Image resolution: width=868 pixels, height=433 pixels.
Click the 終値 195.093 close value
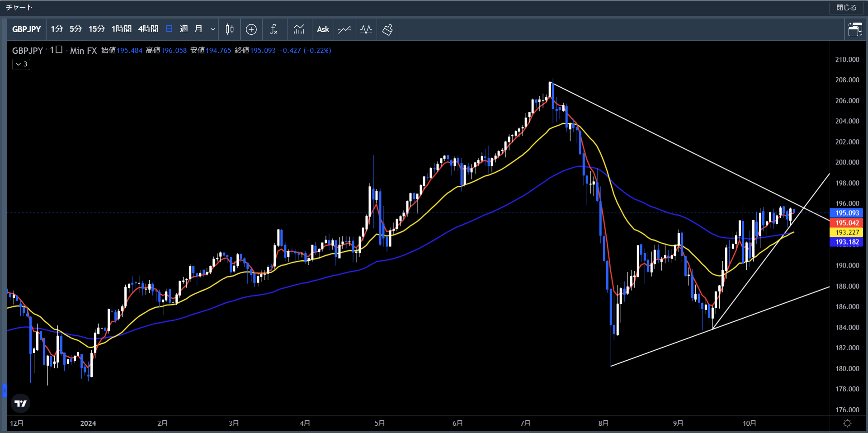click(255, 51)
